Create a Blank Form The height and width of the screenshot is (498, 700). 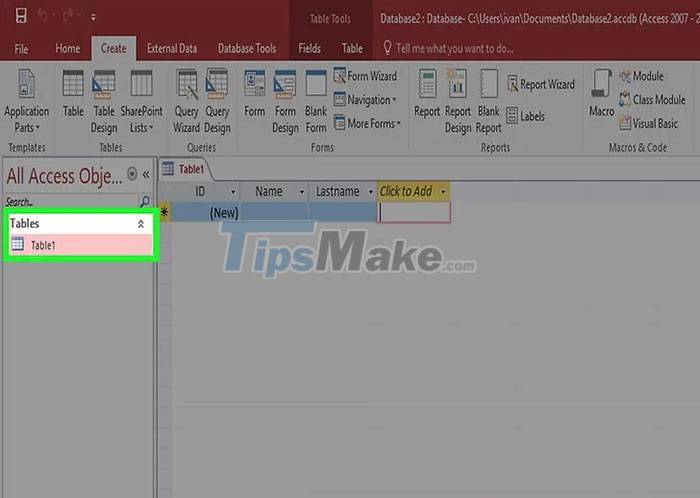coord(316,101)
